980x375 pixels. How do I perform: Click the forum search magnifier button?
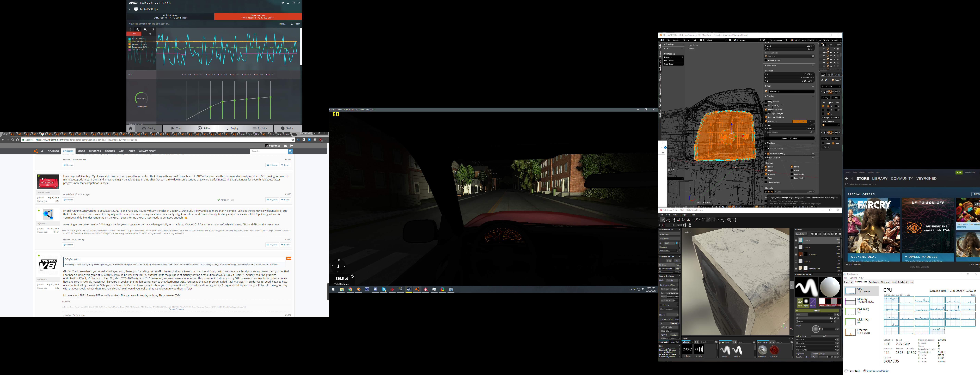coord(290,151)
